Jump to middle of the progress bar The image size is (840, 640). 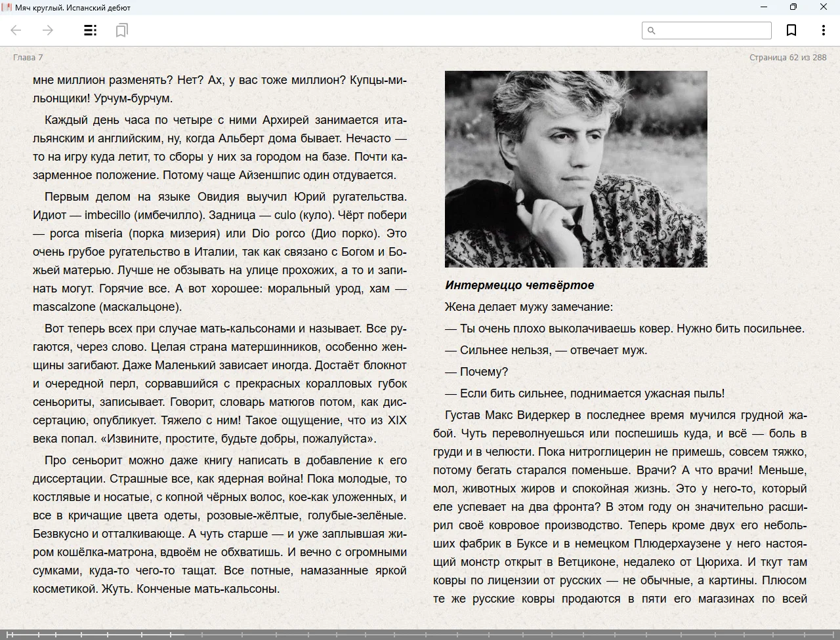coord(420,634)
